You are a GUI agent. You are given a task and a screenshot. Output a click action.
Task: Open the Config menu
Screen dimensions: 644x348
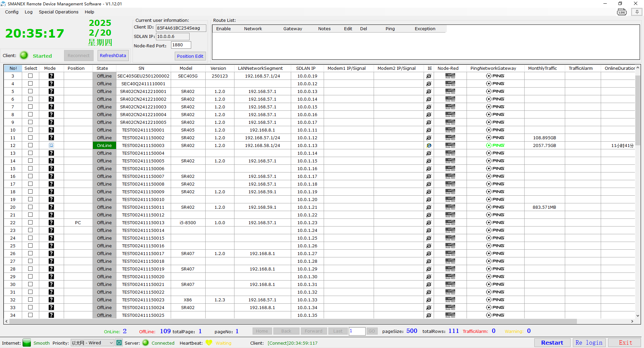(x=12, y=12)
